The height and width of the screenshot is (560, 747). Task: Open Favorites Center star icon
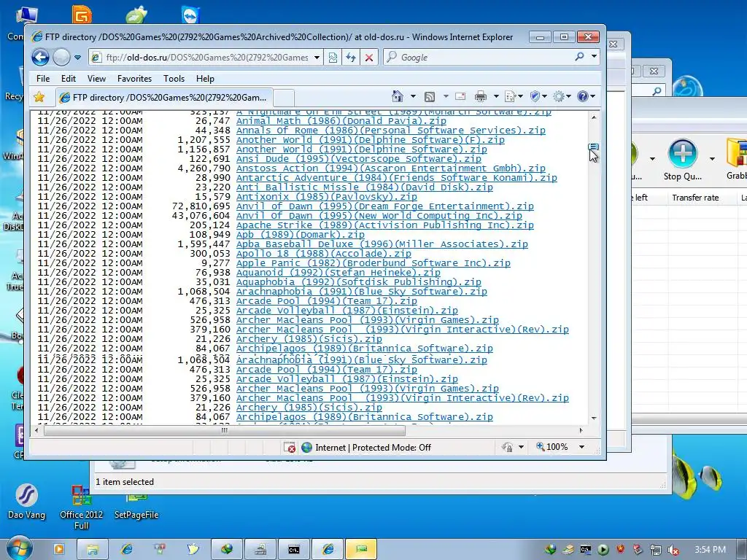pos(39,97)
